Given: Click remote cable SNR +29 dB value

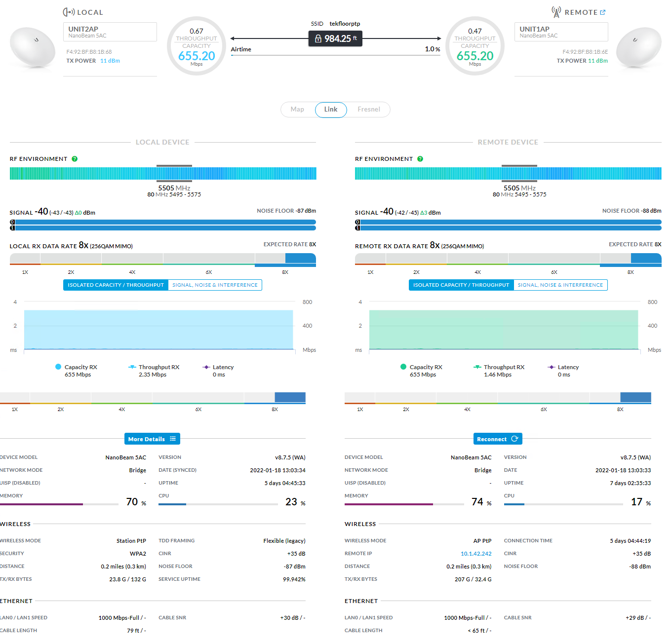Looking at the screenshot, I should (638, 618).
